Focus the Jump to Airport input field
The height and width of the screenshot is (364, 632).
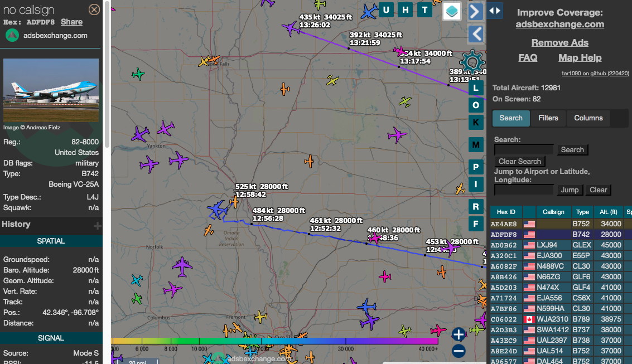click(524, 190)
